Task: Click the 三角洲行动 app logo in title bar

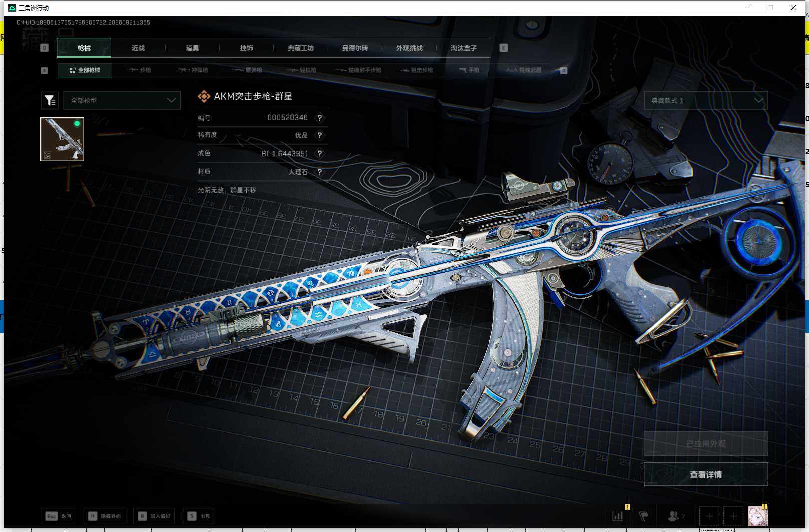Action: tap(12, 8)
